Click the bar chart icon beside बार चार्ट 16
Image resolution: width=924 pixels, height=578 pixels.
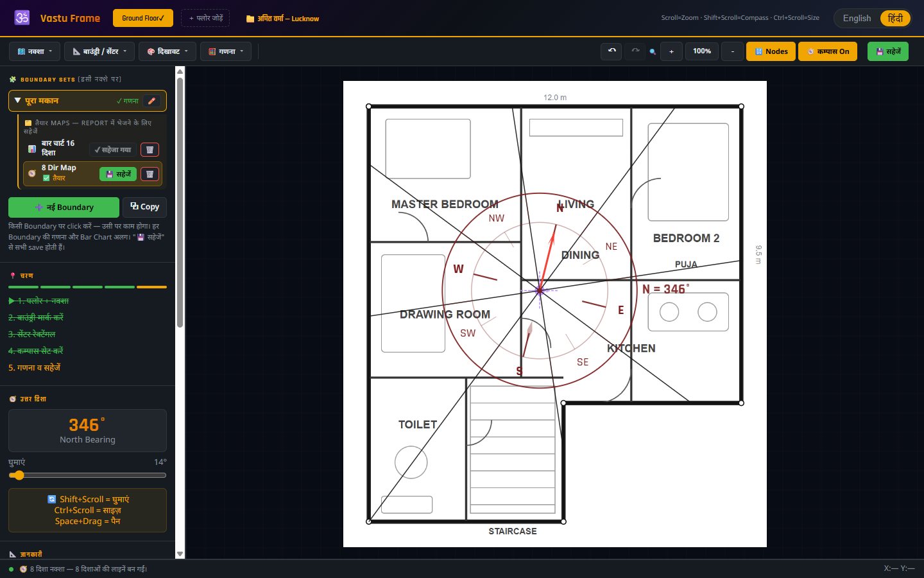tap(32, 148)
